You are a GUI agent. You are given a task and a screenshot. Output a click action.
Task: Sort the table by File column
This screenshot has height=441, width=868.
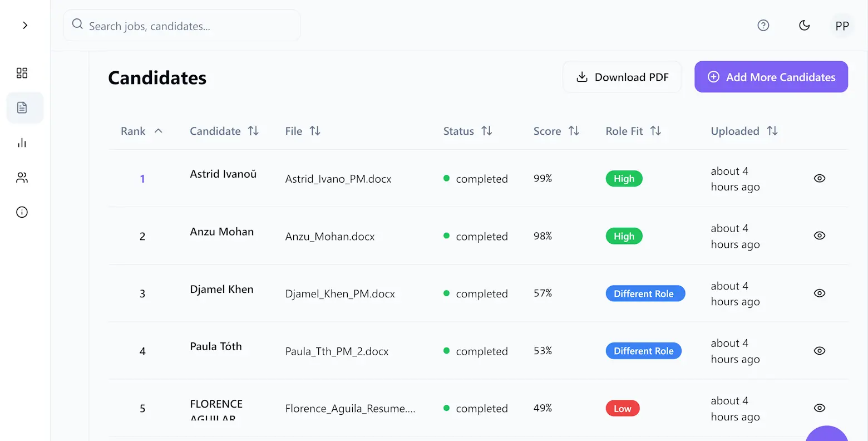coord(303,131)
